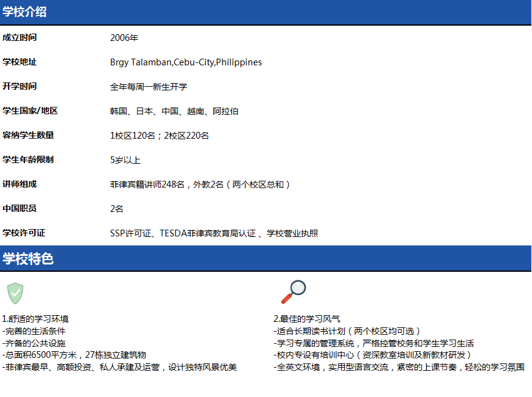The width and height of the screenshot is (532, 397).
Task: Click the 菲律宾籍讲师248名 teacher composition text
Action: (200, 184)
